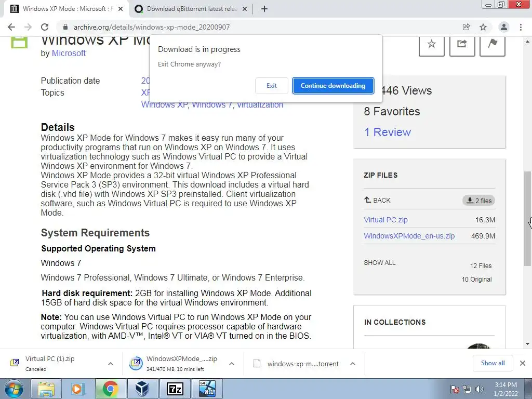Download WindowsXPMode_en-us.zip

coord(409,236)
